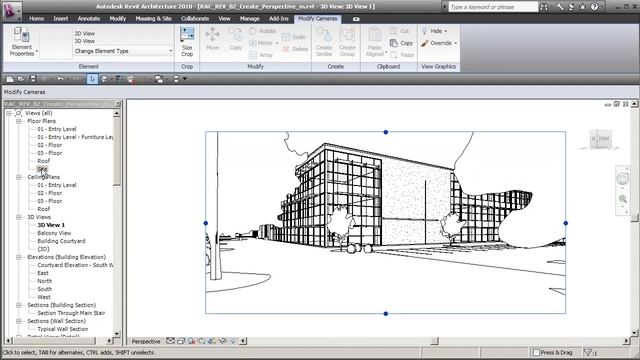Click the Save icon in quick access toolbar
This screenshot has width=640, height=360.
(33, 79)
